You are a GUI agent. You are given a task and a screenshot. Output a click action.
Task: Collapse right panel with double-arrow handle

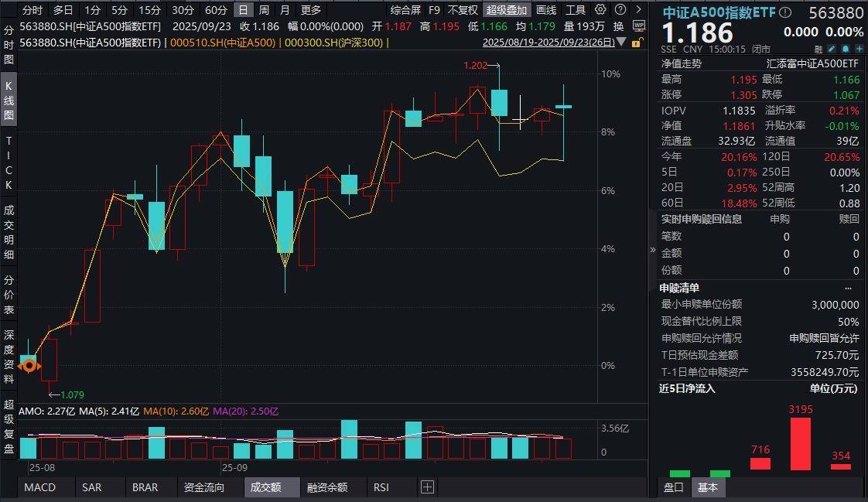pos(652,251)
